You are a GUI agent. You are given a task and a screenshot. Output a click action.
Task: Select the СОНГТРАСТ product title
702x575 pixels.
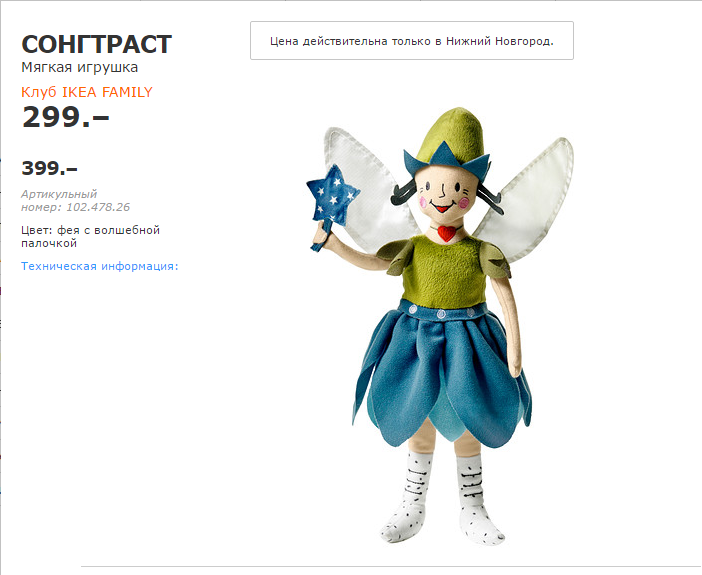(96, 44)
